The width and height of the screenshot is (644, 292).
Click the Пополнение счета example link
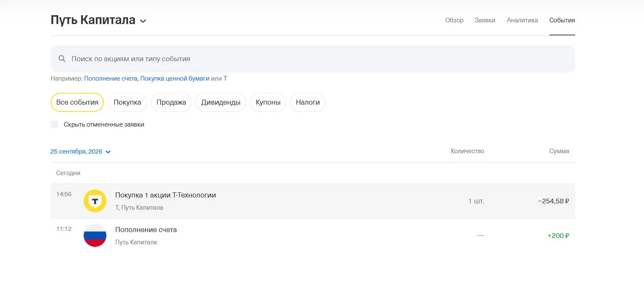[111, 78]
